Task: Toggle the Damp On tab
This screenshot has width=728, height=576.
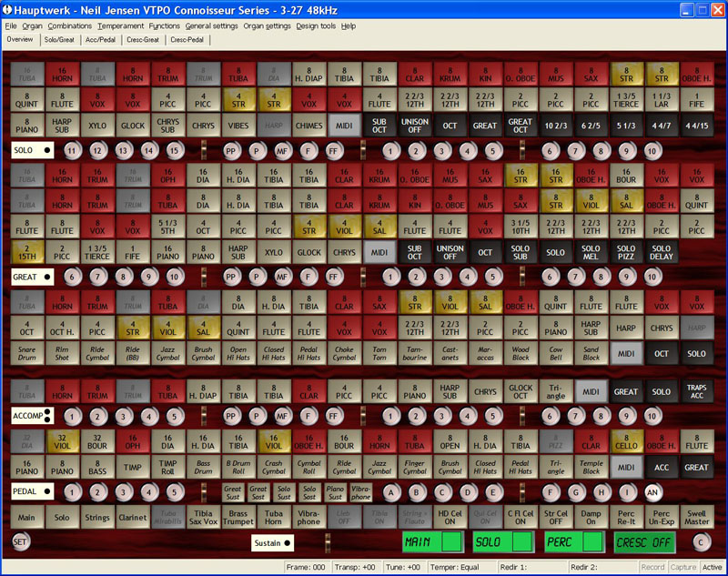Action: (x=591, y=517)
